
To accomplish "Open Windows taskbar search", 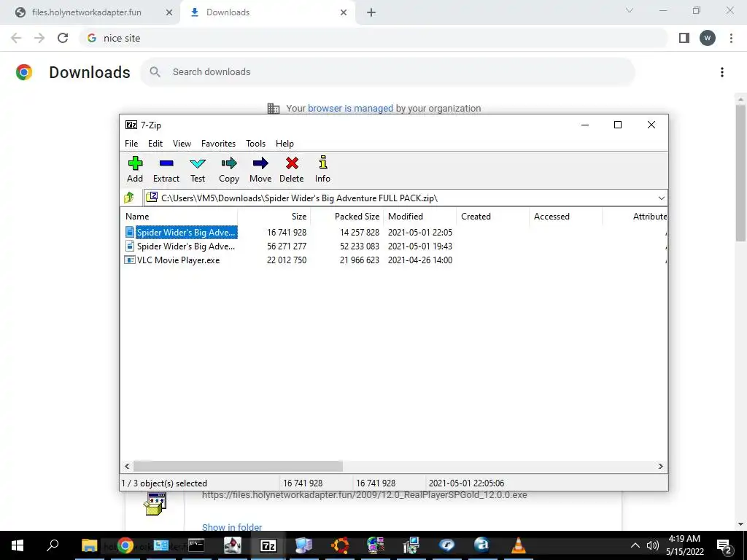I will 53,545.
